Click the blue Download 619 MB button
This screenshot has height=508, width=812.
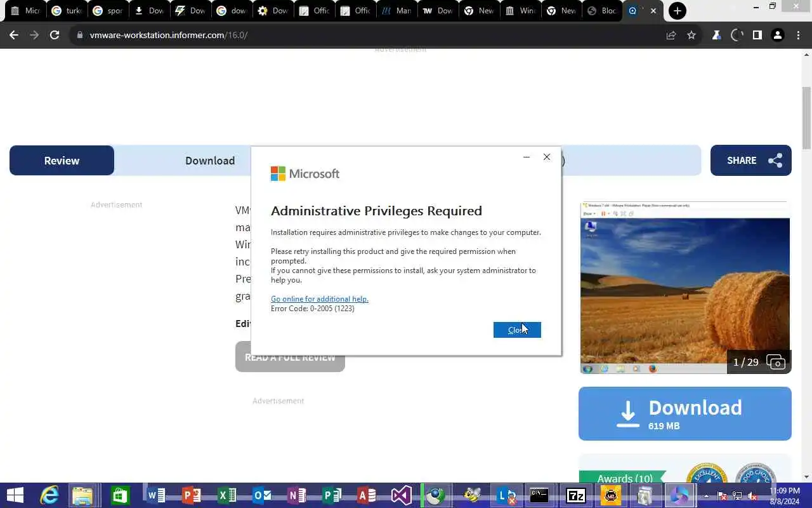click(685, 413)
